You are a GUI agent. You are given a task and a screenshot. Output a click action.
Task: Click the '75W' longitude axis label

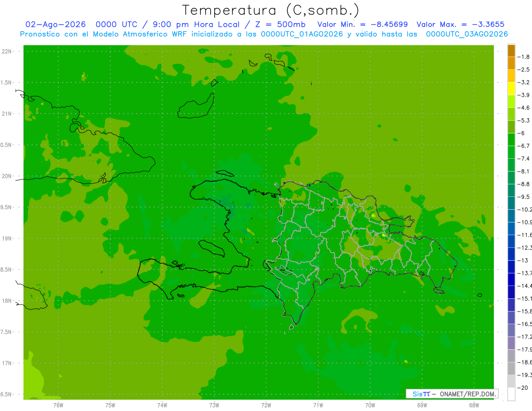click(x=110, y=405)
